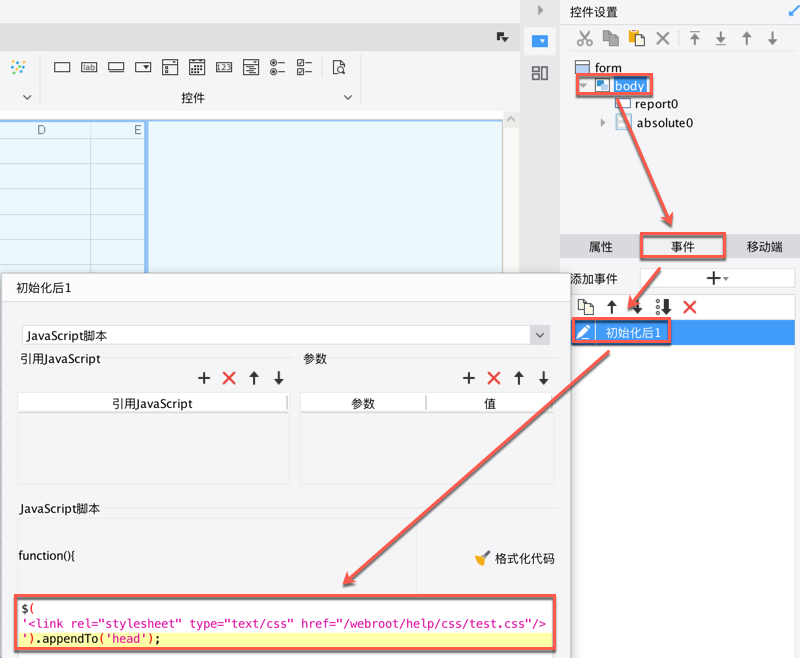Move widget to bottom layer
Viewport: 800px width, 658px height.
(721, 38)
